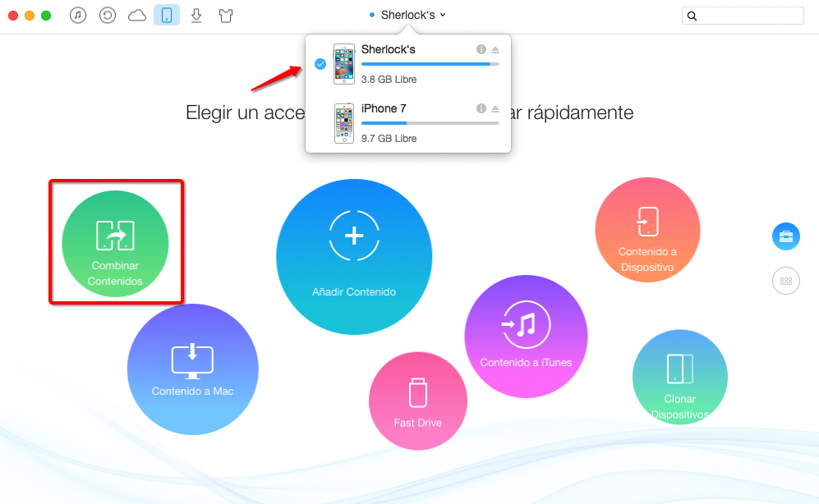
Task: Show info for the Sherlock's device
Action: 481,49
